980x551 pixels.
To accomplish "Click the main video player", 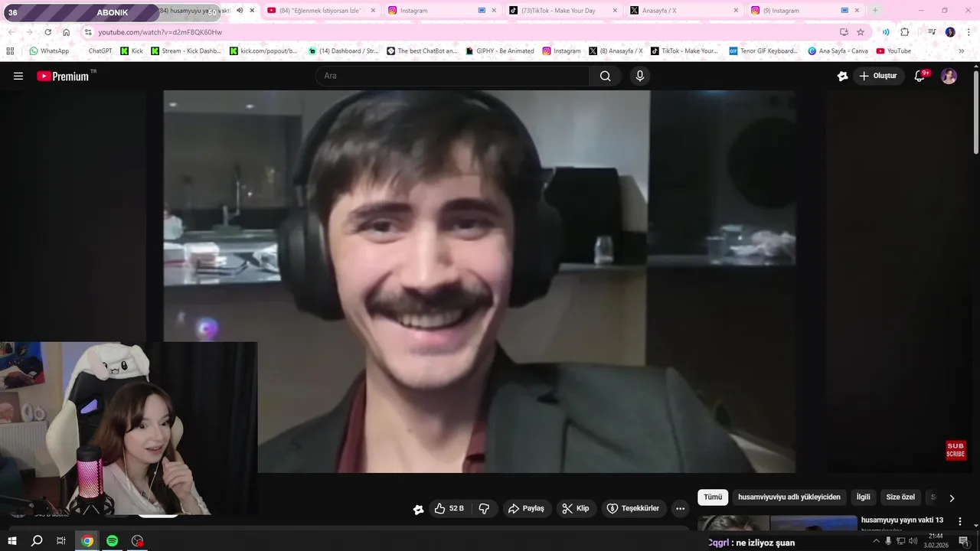I will (x=479, y=282).
